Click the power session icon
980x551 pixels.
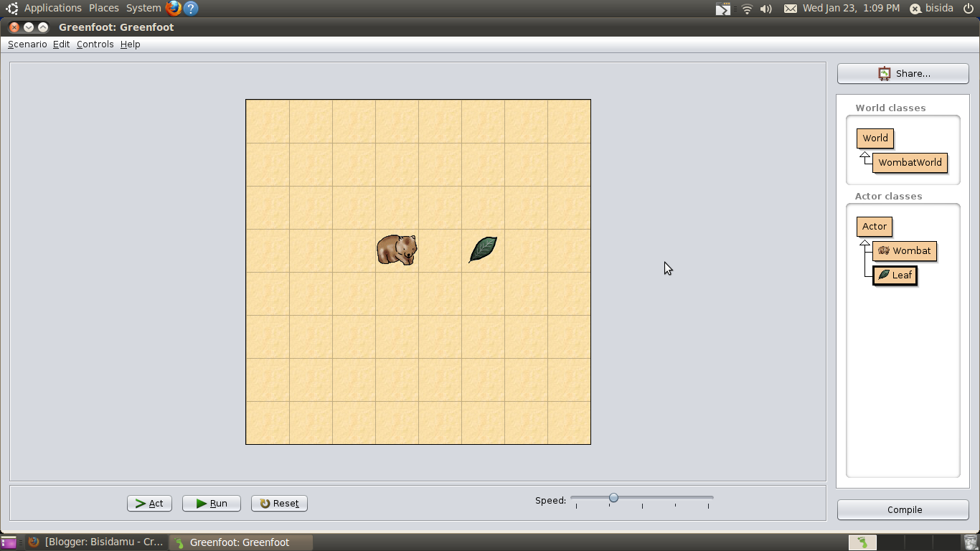tap(967, 9)
